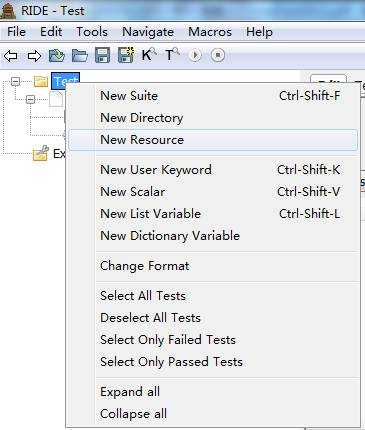Click Select Only Failed Tests

tap(213, 340)
